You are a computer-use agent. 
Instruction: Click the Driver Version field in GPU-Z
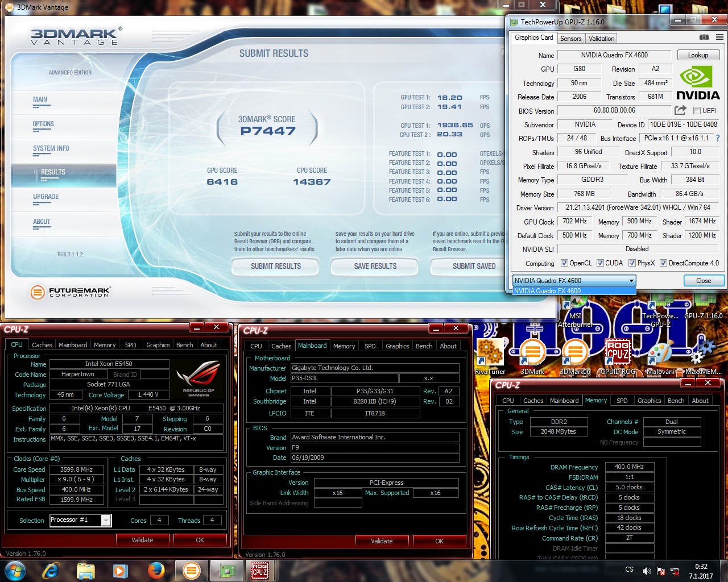point(638,207)
